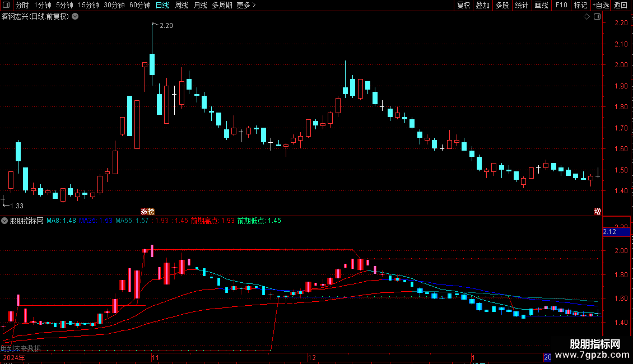
Task: Click the diamond icon in chart corner
Action: click(587, 17)
